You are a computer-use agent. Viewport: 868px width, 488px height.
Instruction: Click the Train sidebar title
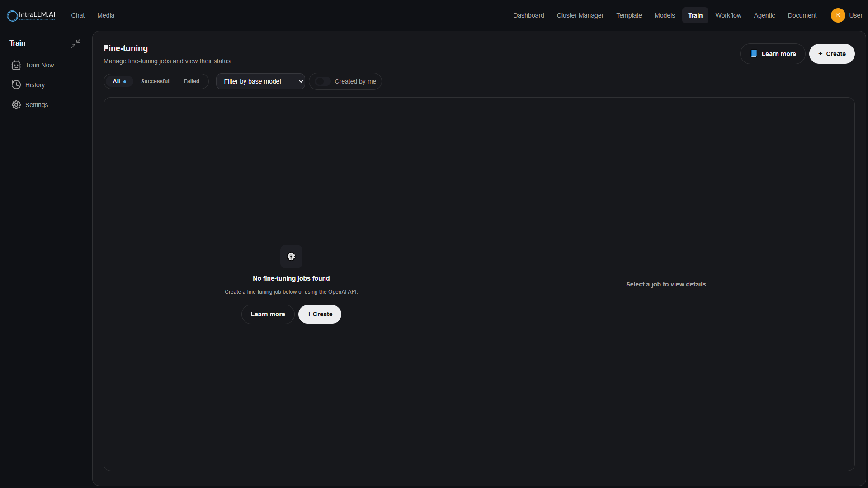[18, 43]
